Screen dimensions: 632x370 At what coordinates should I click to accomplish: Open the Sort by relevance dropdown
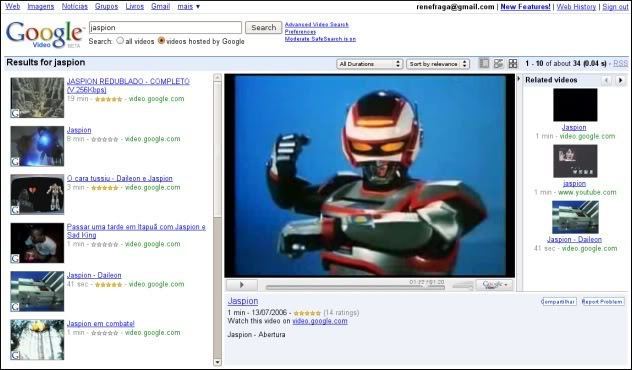[438, 64]
